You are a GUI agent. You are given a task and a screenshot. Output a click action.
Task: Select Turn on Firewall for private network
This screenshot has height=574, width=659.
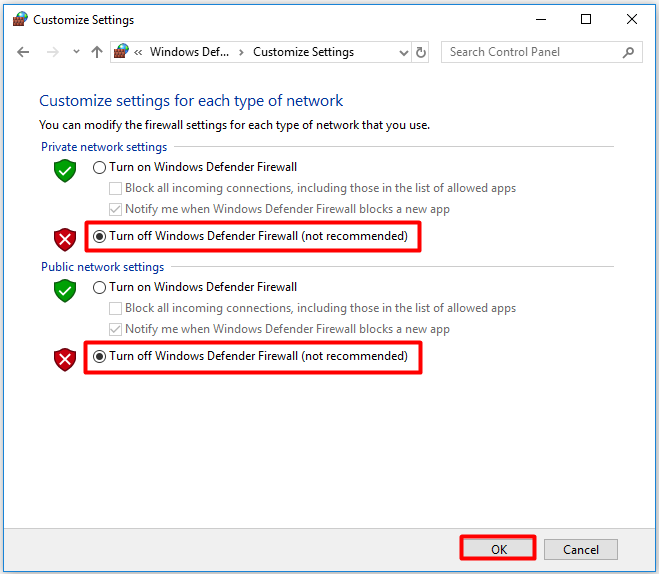point(100,167)
